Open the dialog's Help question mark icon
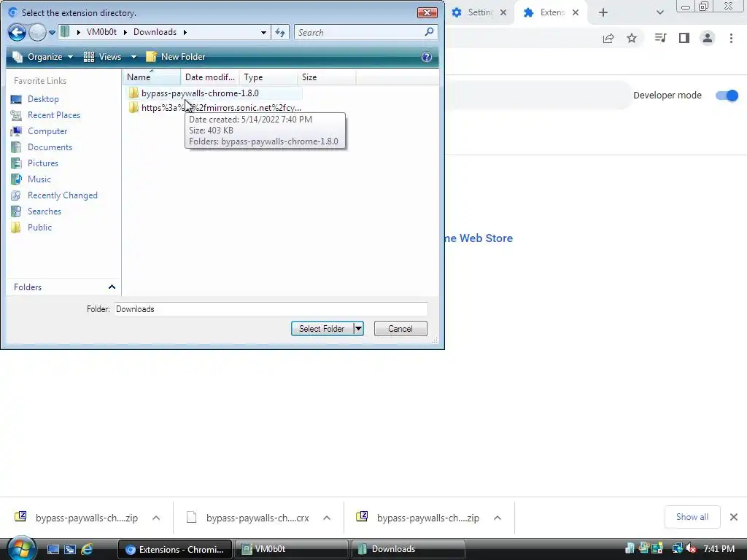This screenshot has width=747, height=560. (426, 57)
